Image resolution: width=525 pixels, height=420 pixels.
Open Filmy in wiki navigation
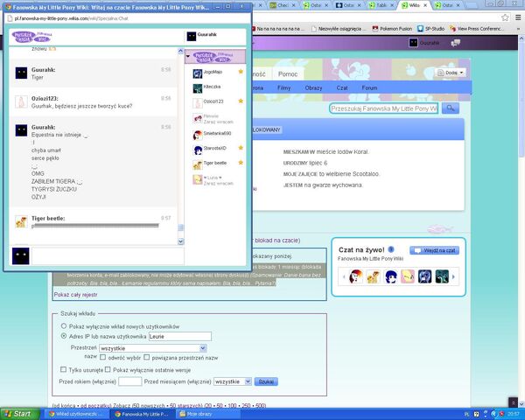pos(283,88)
